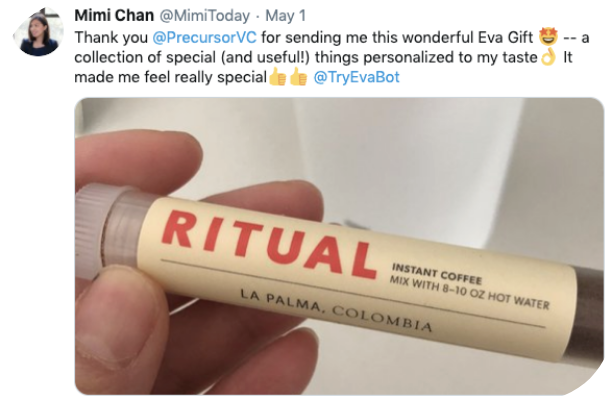Click the LA PALMA, COLOMBIA label text

point(336,310)
